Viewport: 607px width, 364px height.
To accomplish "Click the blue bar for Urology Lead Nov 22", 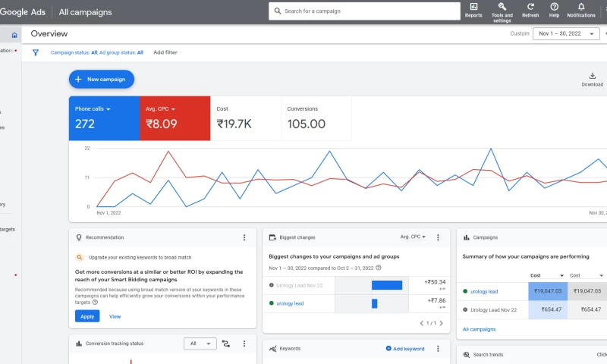I will tap(387, 285).
